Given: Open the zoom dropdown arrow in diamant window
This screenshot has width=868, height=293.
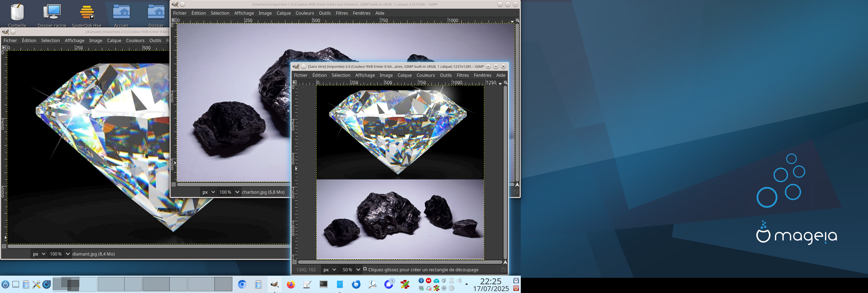Looking at the screenshot, I should (68, 254).
